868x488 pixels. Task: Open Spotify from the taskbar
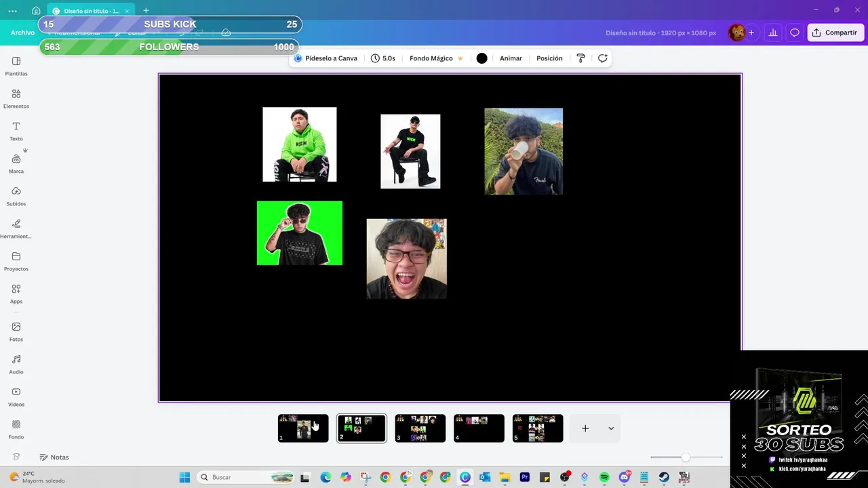coord(604,477)
